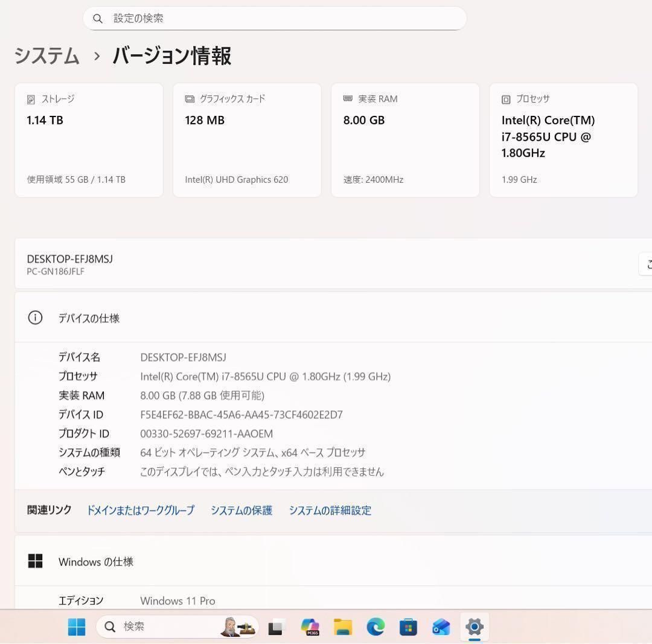
Task: Select the device name DESKTOP-EFJ8MSJ value
Action: coord(184,357)
